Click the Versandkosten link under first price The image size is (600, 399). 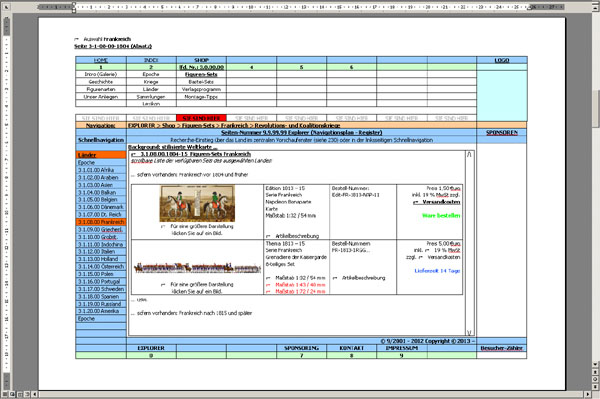pyautogui.click(x=441, y=202)
